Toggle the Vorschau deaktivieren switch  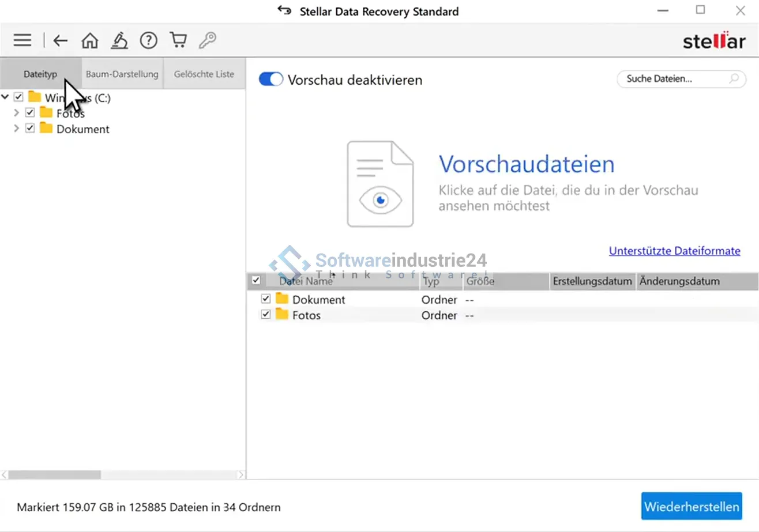(270, 80)
